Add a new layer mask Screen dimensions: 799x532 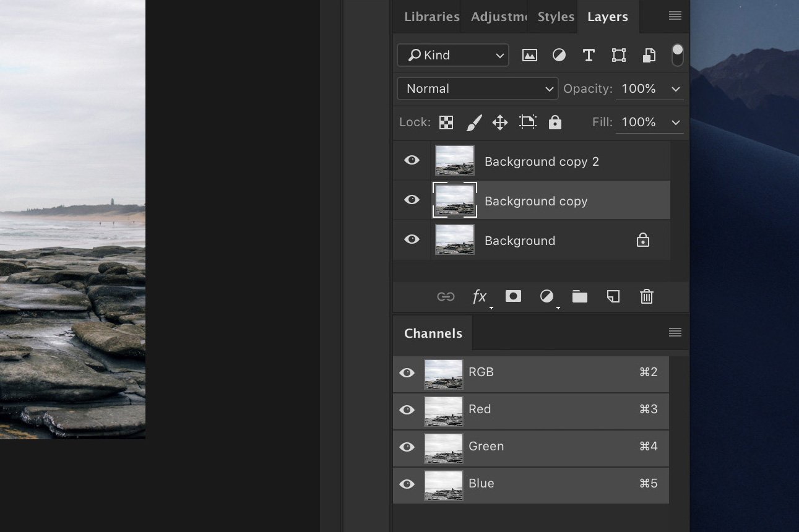click(x=512, y=296)
